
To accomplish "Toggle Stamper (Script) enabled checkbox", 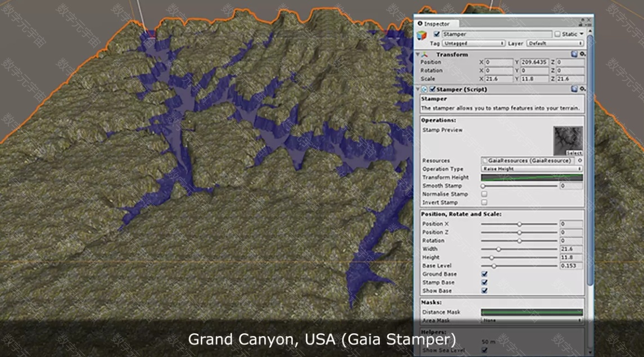I will [433, 89].
